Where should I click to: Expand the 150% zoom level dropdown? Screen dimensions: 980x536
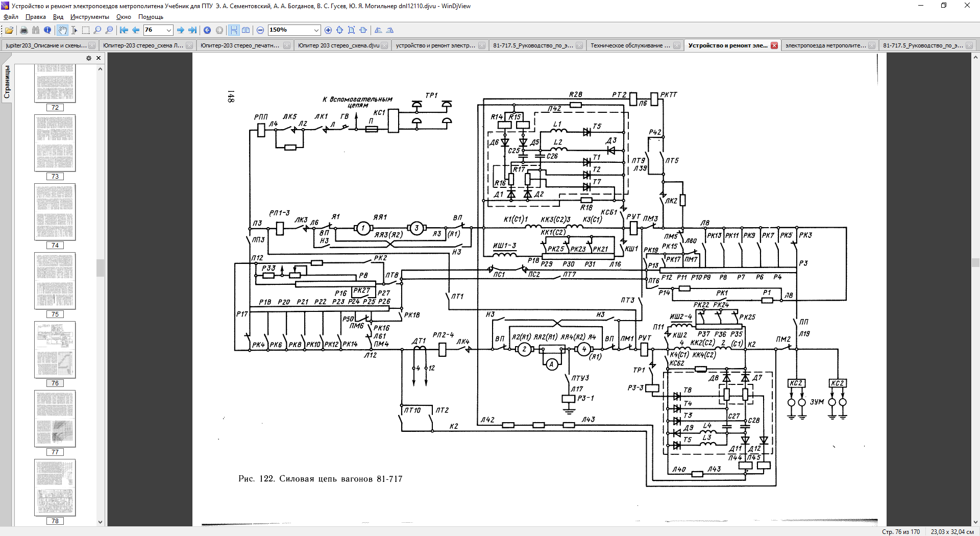pos(316,30)
